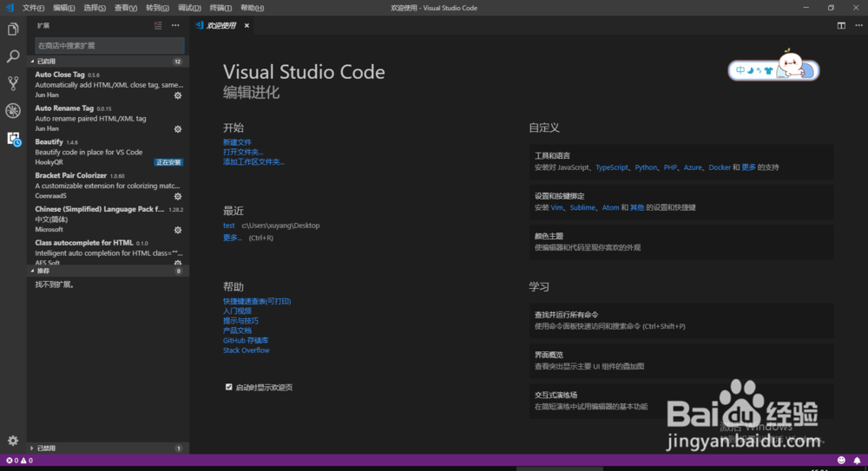Open the 查找并运行所有命令 card
Image resolution: width=868 pixels, height=471 pixels.
coord(681,320)
